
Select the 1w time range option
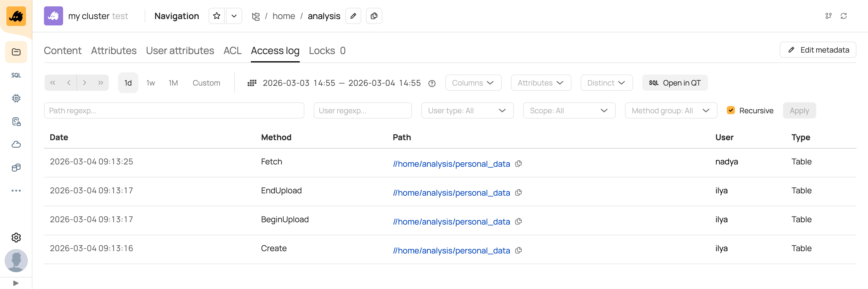(151, 83)
